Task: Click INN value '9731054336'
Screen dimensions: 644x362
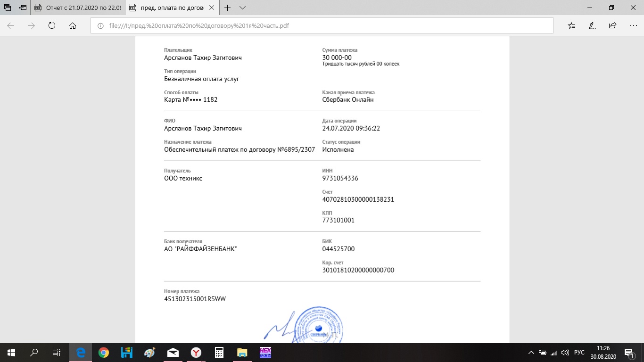Action: tap(340, 178)
